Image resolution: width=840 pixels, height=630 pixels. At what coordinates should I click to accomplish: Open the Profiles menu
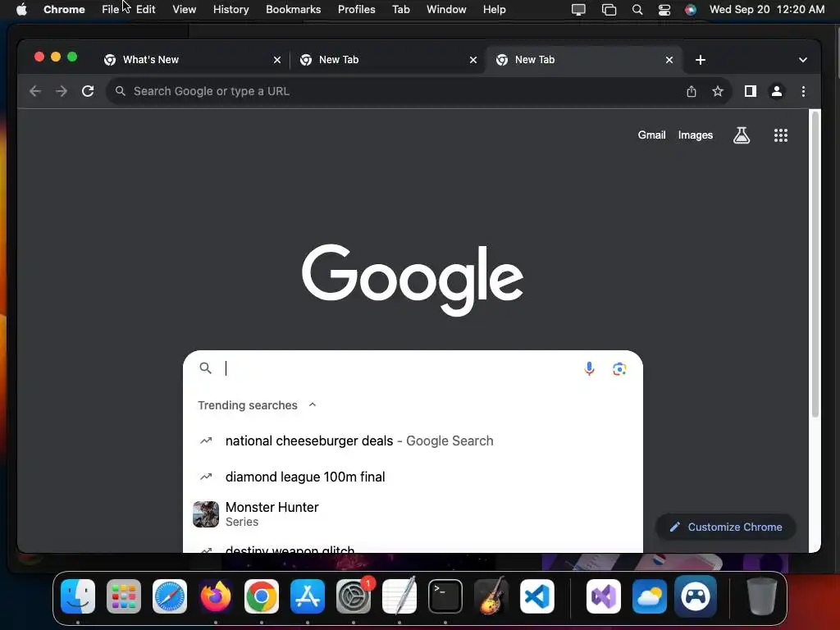click(356, 10)
